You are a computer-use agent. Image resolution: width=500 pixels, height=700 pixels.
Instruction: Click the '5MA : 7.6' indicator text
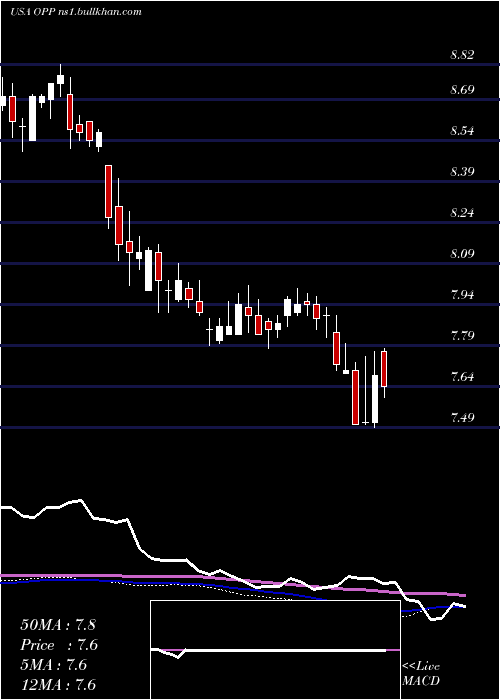coord(54,665)
